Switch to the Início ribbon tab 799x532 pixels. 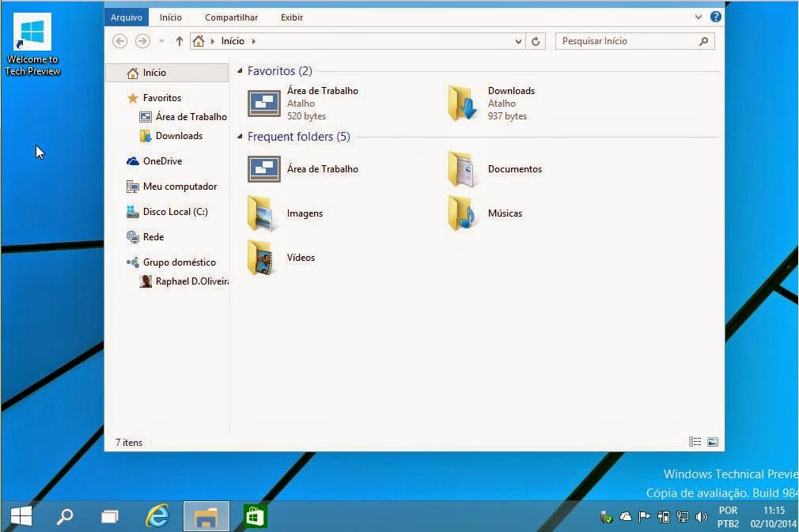click(170, 17)
